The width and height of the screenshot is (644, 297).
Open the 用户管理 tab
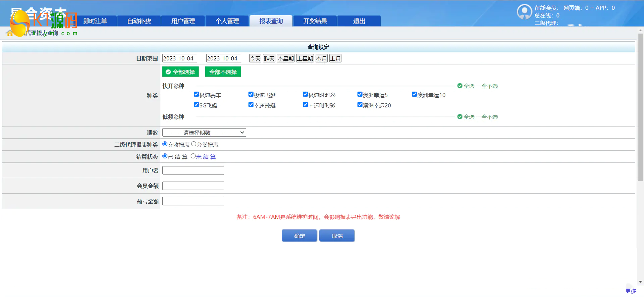183,21
